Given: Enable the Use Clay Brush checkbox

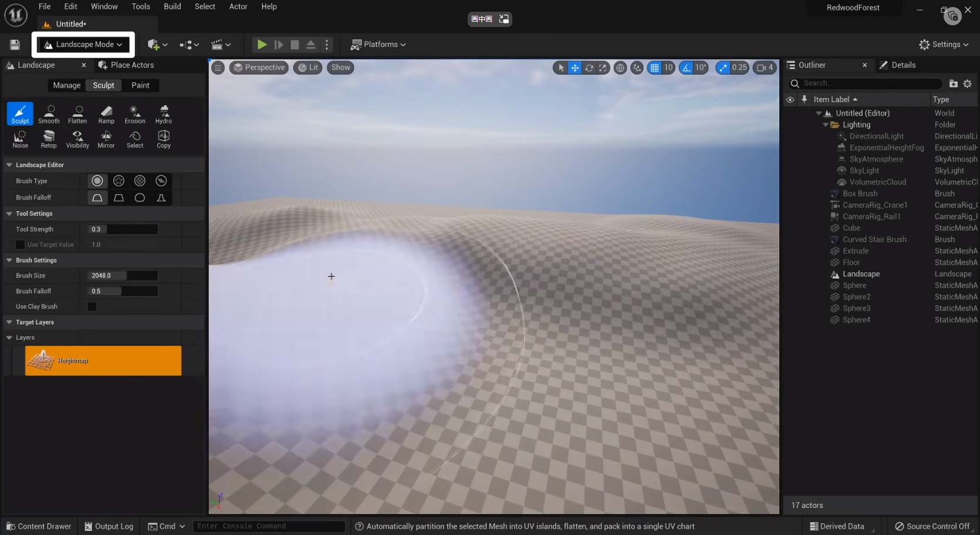Looking at the screenshot, I should coord(92,306).
